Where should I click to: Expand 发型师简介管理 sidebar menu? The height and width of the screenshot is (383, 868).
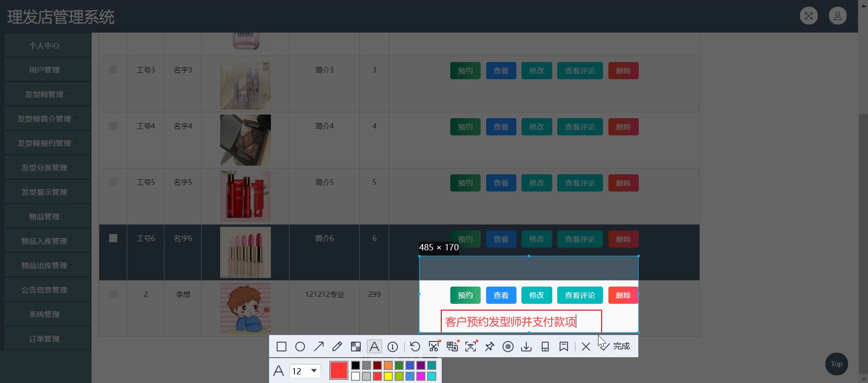point(48,119)
